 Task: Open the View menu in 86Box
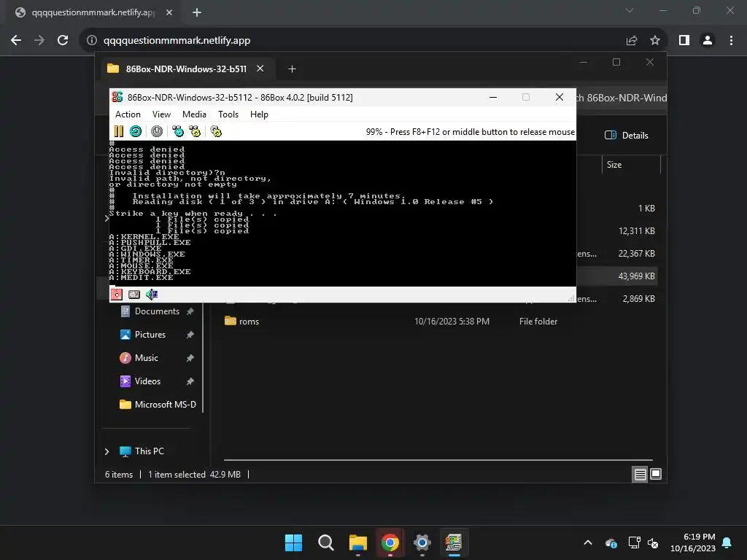point(161,114)
